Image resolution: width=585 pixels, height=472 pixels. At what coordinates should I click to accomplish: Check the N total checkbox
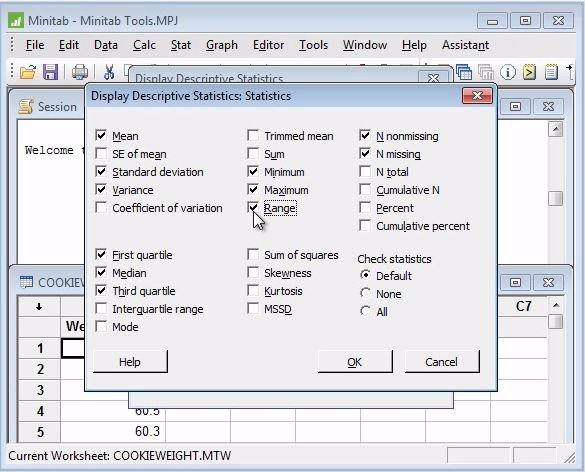pos(365,171)
